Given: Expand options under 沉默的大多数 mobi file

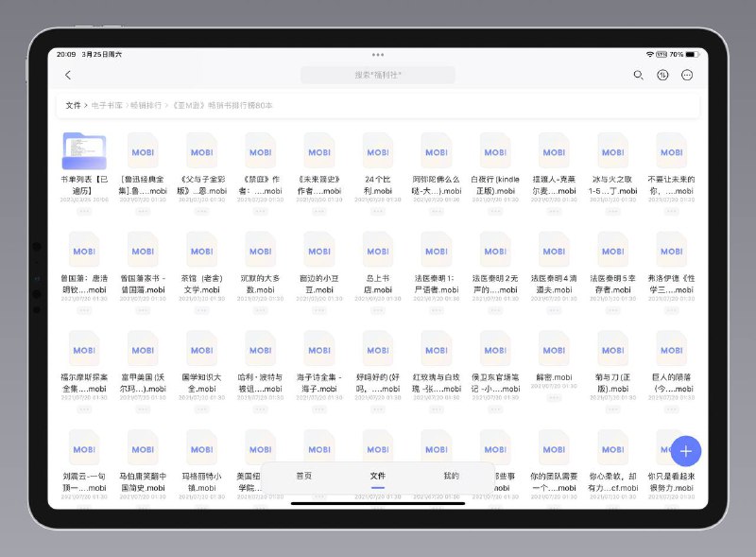Looking at the screenshot, I should (x=259, y=310).
